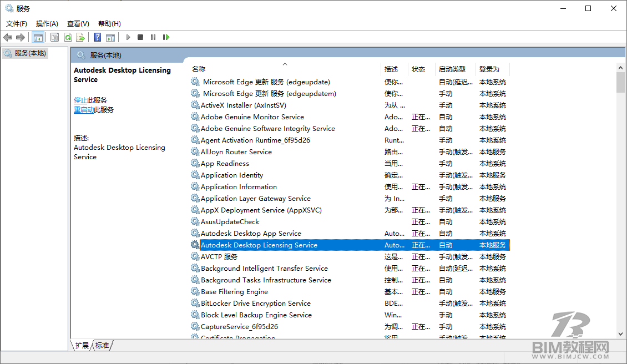Select Adobe Genuine Software Integrity Service row
Image resolution: width=627 pixels, height=364 pixels.
coord(350,128)
